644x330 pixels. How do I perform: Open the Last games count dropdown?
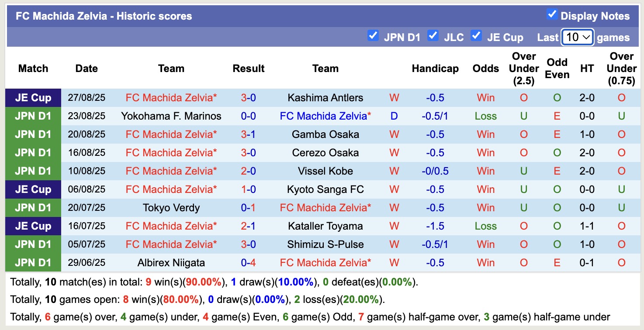[577, 37]
